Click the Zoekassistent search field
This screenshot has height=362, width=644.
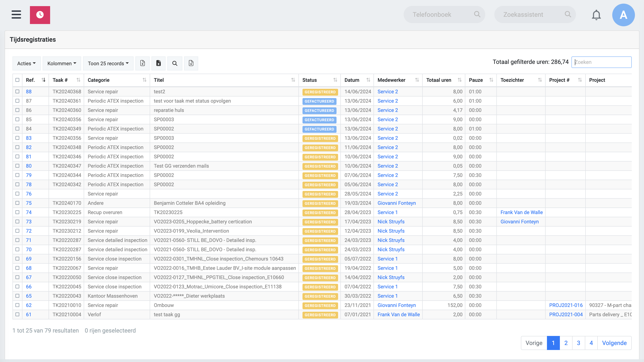click(x=535, y=14)
